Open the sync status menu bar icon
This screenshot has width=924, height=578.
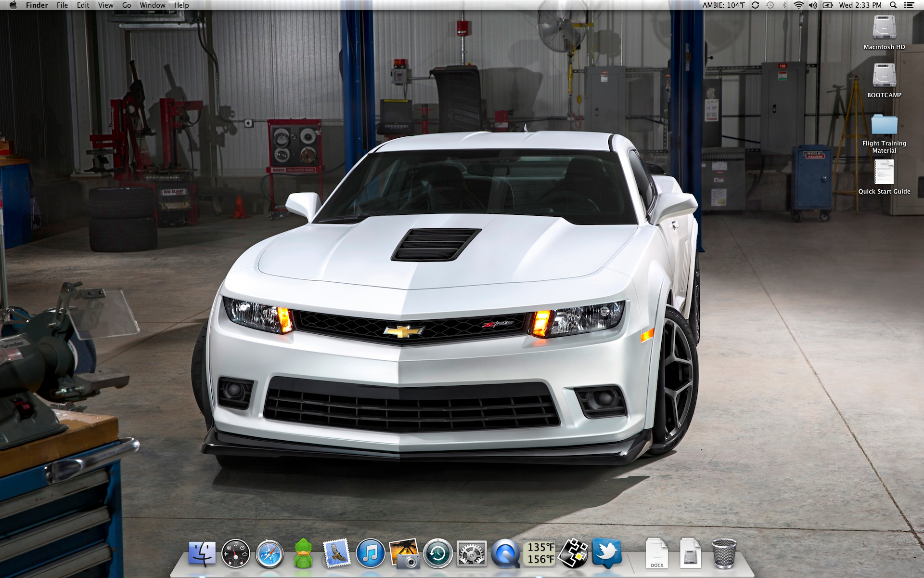point(755,5)
